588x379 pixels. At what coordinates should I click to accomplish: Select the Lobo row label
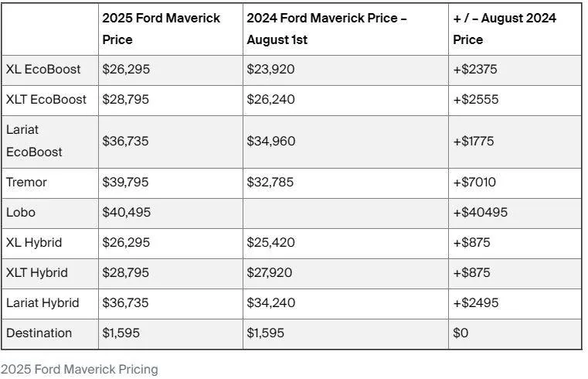21,213
